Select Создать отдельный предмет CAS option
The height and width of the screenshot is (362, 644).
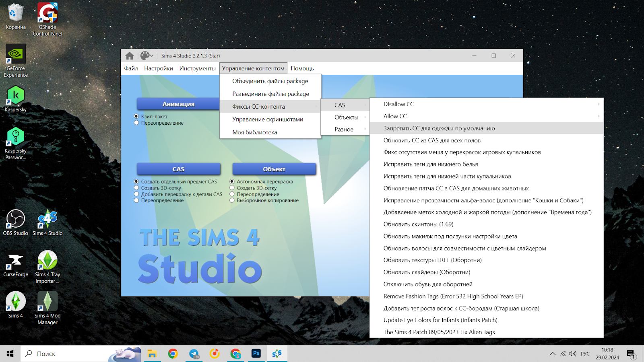136,182
